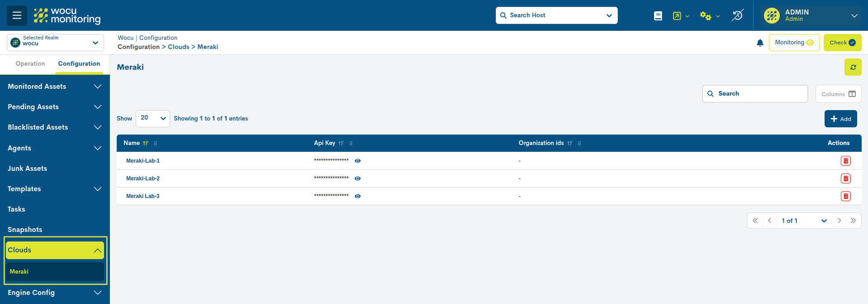Image resolution: width=868 pixels, height=304 pixels.
Task: Go to the previous page
Action: [x=769, y=221]
